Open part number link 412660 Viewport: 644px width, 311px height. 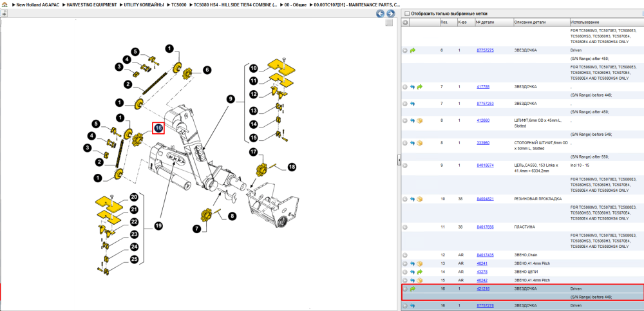483,120
